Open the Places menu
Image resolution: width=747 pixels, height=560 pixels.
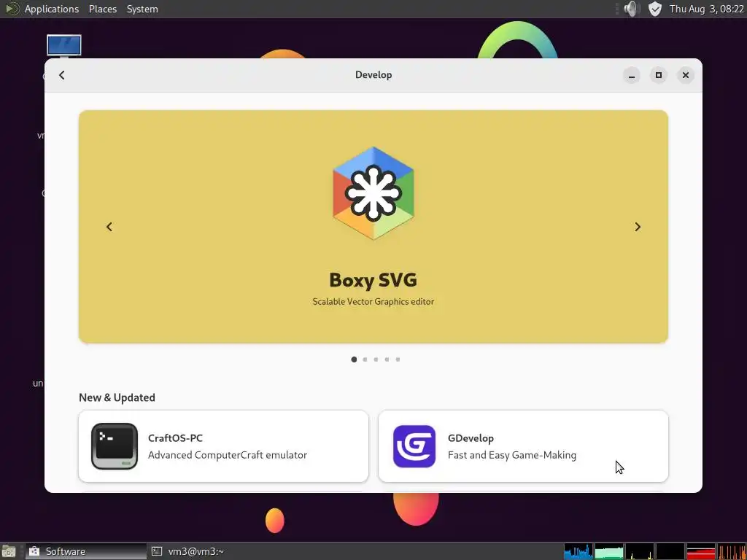(x=103, y=9)
